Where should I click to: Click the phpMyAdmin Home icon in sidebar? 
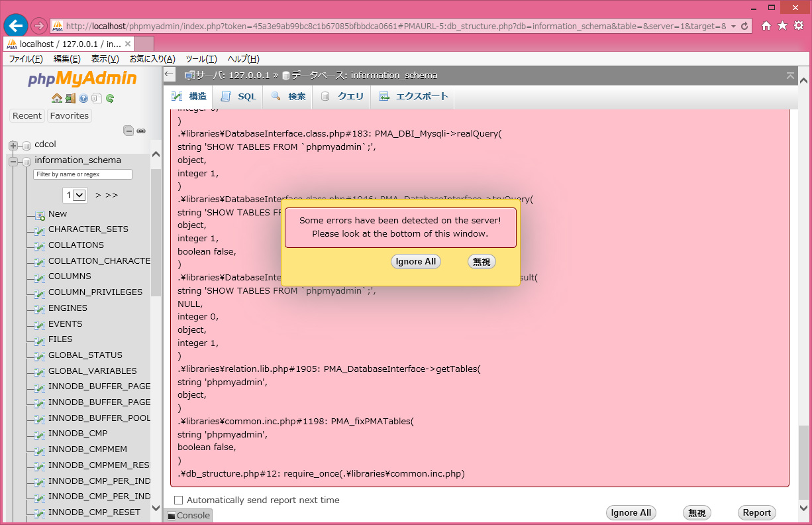point(56,99)
